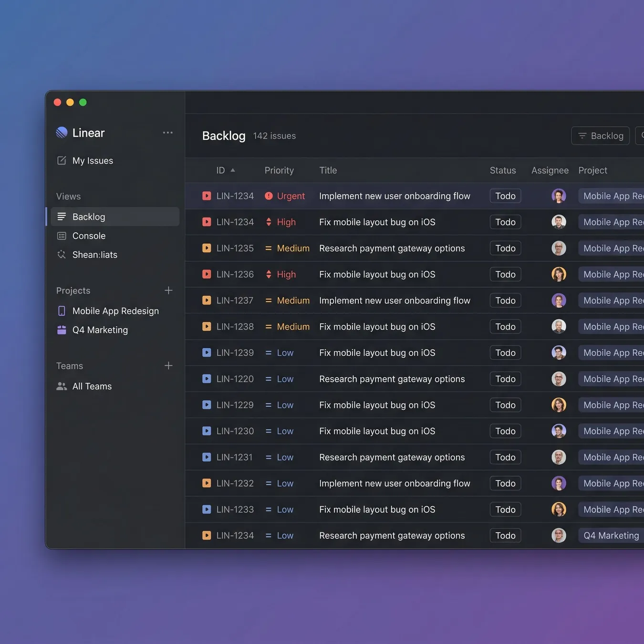Click the Backlog page heading
644x644 pixels.
[224, 136]
